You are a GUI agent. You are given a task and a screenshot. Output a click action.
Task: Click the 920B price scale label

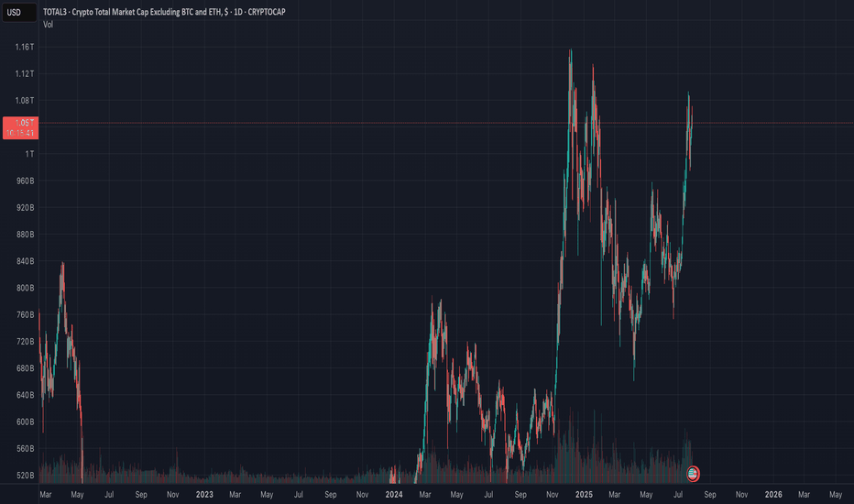[x=25, y=208]
